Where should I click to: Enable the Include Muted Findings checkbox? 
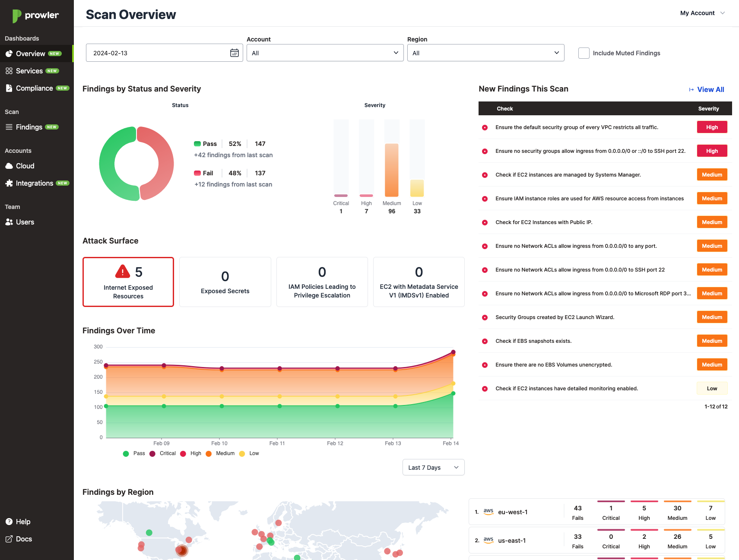coord(584,53)
